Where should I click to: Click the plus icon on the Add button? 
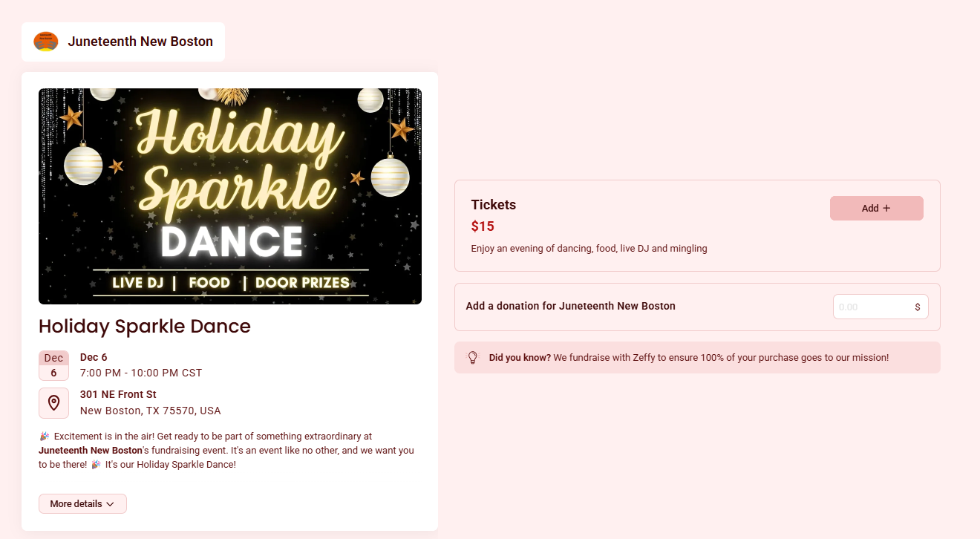886,208
